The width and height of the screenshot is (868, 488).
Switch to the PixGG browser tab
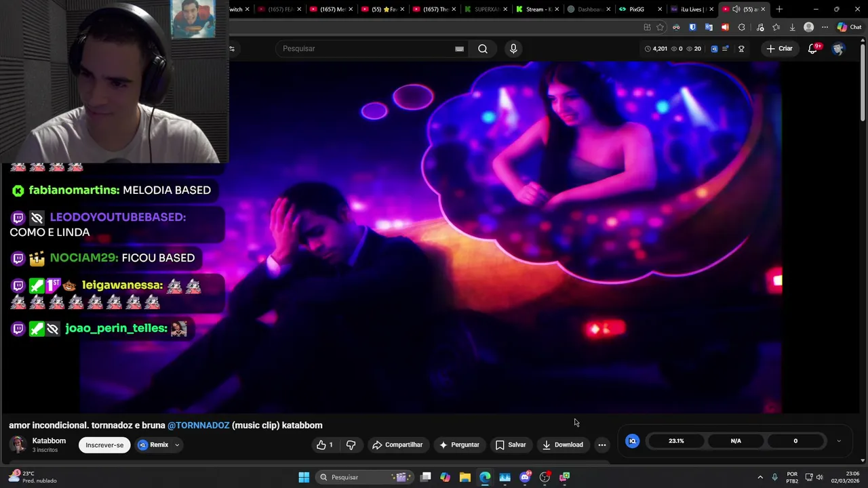point(641,9)
